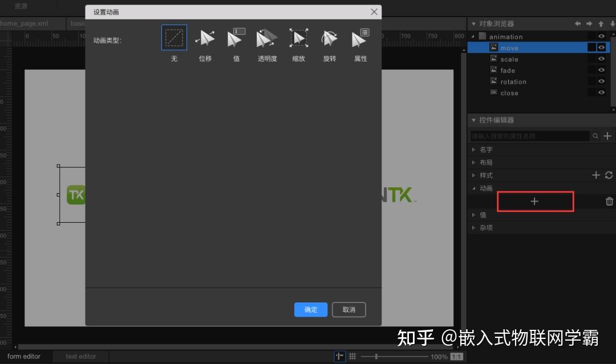This screenshot has width=616, height=364.
Task: Click the highlighted + to add an animation
Action: coord(534,201)
